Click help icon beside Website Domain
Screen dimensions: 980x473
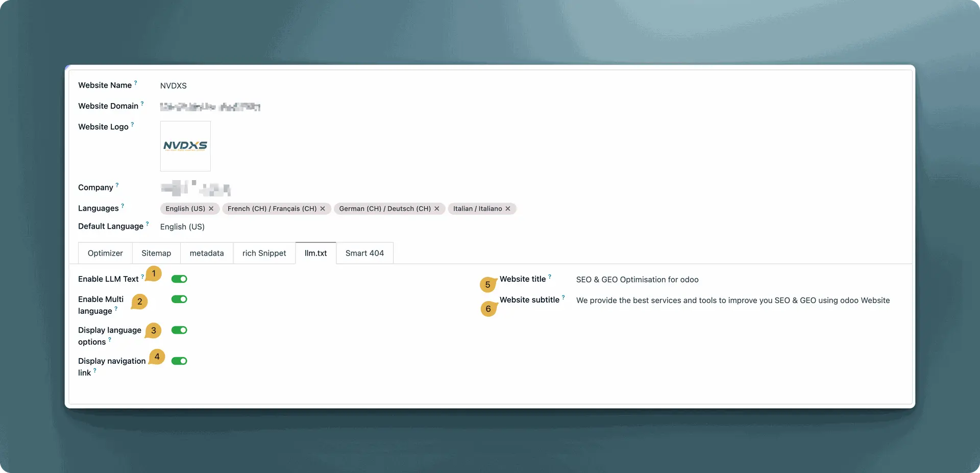142,103
